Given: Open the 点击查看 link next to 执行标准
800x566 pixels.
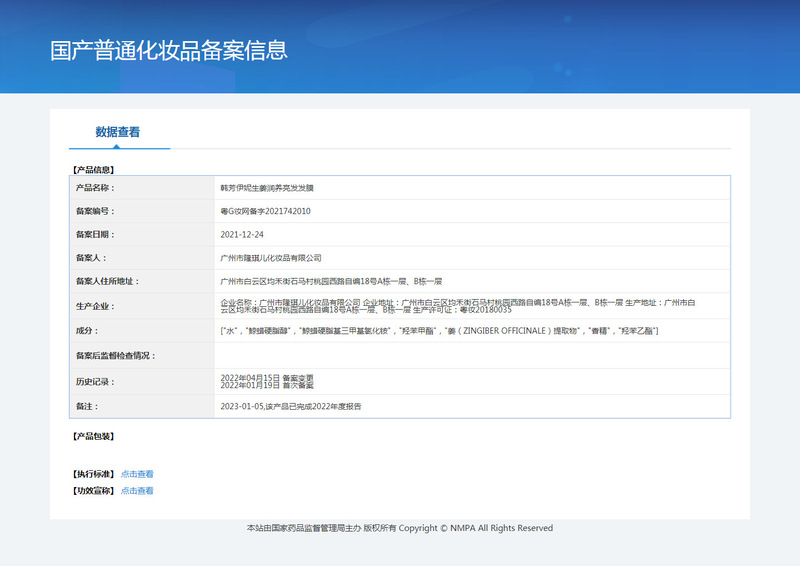Looking at the screenshot, I should [137, 474].
